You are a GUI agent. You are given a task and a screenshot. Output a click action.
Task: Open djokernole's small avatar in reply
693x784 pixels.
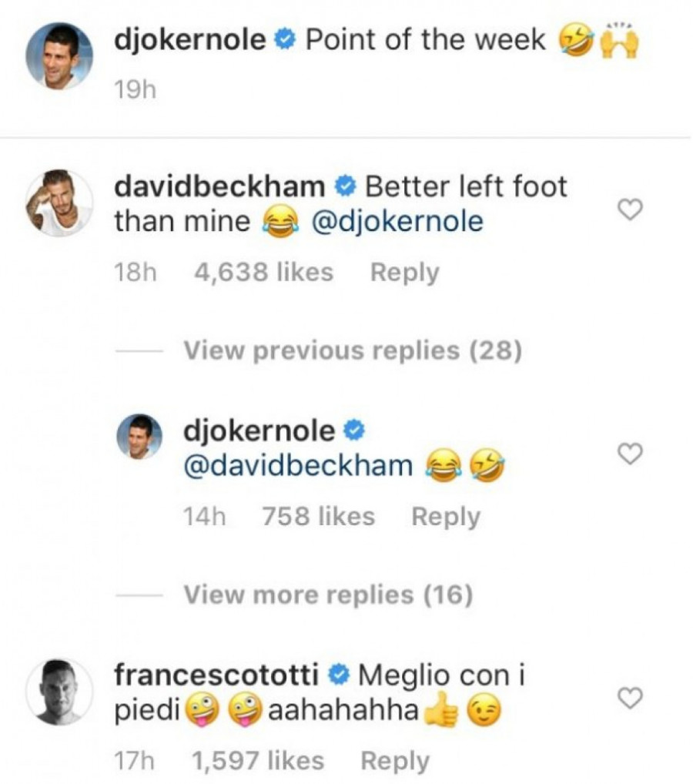[x=139, y=437]
